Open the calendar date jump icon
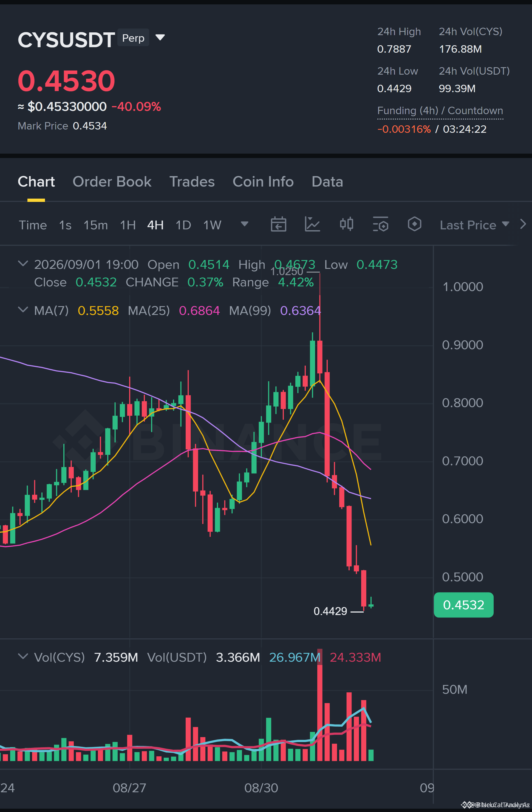Viewport: 532px width, 812px height. (278, 224)
